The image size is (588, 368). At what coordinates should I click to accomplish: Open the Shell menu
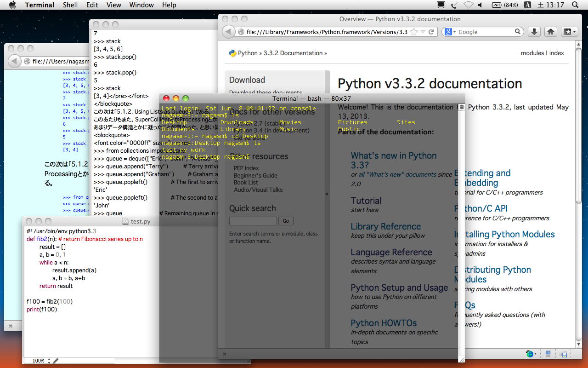point(70,5)
